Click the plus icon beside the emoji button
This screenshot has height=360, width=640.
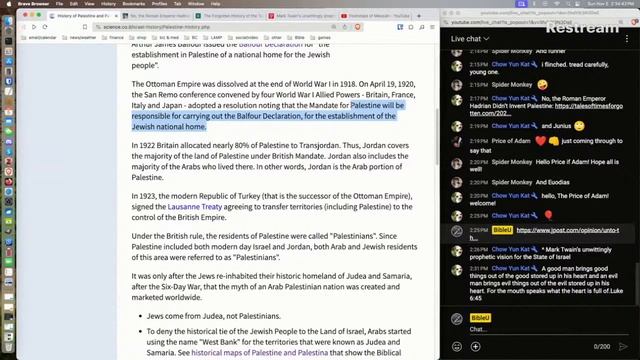(476, 347)
